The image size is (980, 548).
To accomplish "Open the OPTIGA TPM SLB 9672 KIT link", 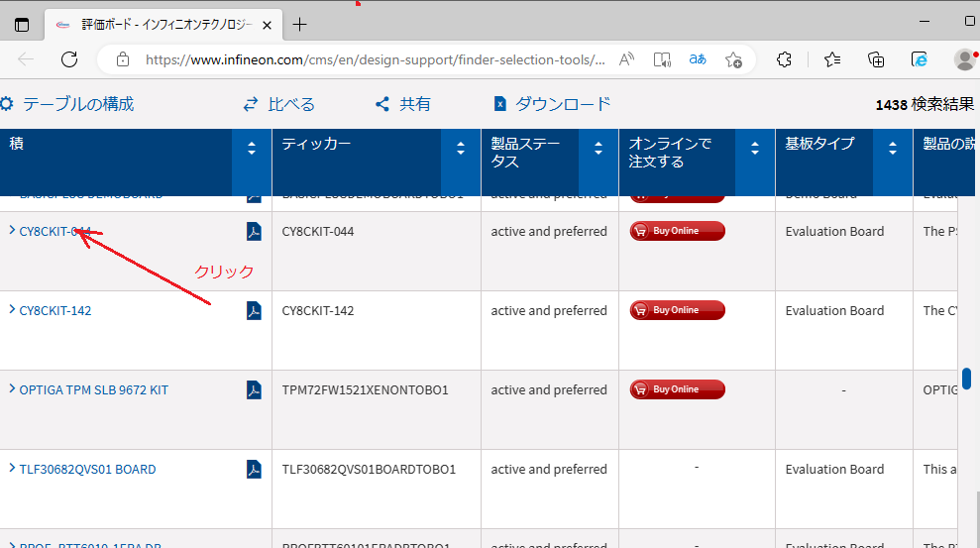I will coord(94,389).
